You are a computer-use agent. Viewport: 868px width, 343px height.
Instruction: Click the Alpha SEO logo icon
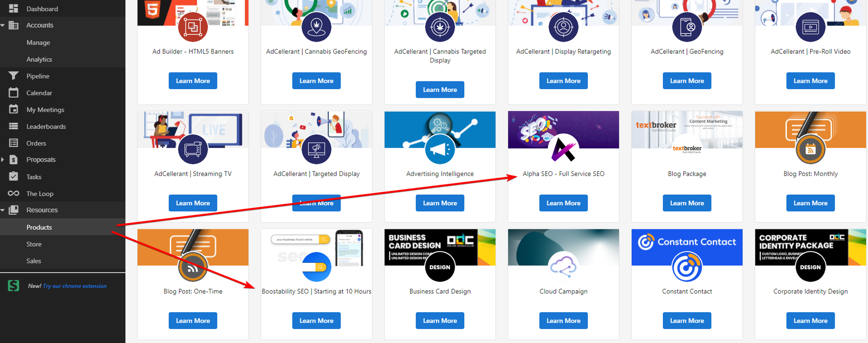[563, 149]
